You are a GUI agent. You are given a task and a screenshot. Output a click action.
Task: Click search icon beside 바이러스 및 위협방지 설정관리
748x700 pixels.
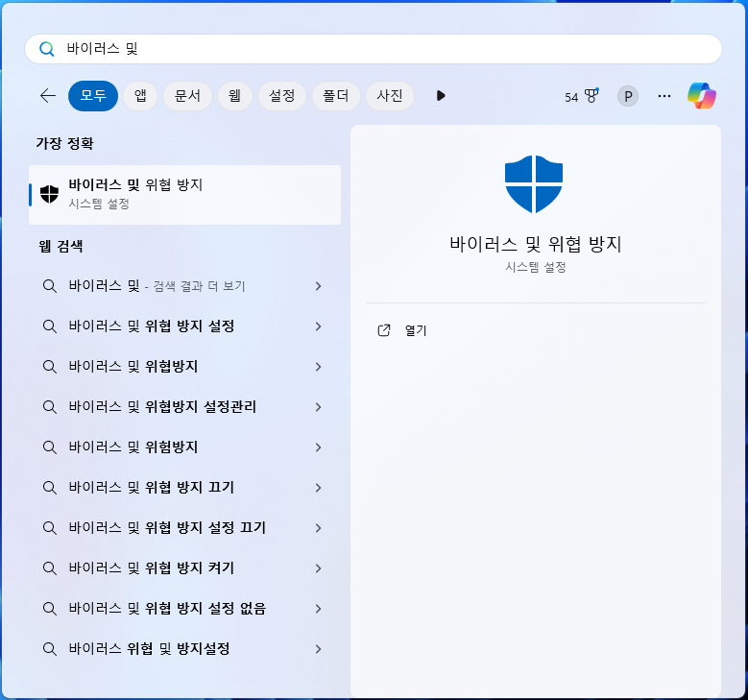tap(50, 407)
